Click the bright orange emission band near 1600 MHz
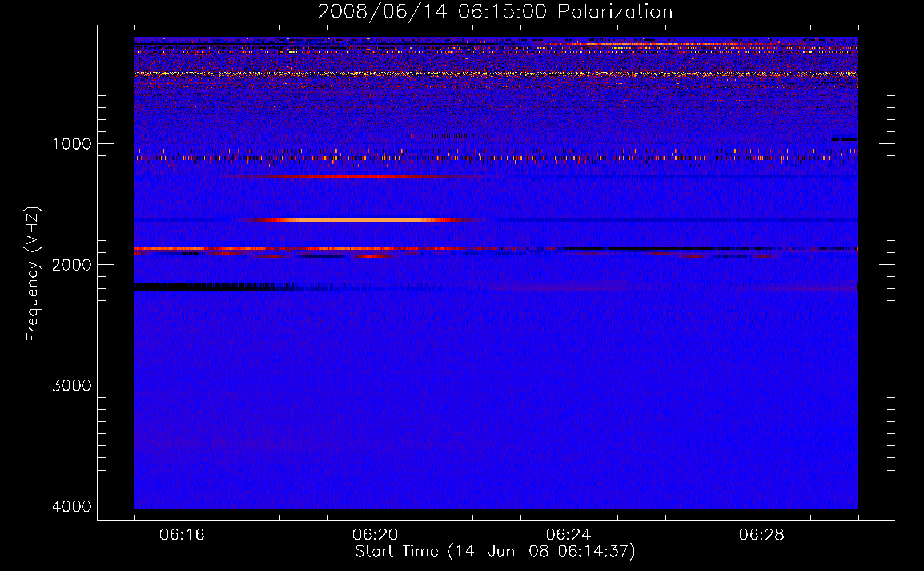 [363, 219]
